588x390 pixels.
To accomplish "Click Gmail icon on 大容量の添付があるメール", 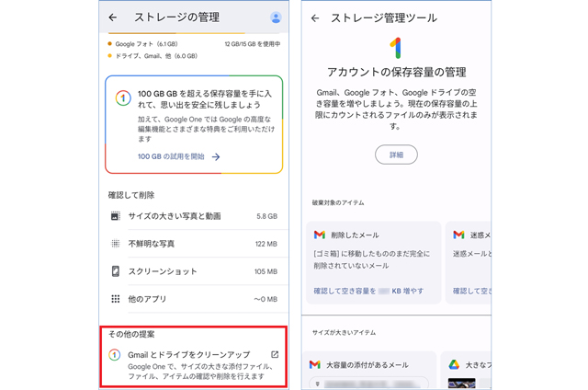I will pos(315,364).
